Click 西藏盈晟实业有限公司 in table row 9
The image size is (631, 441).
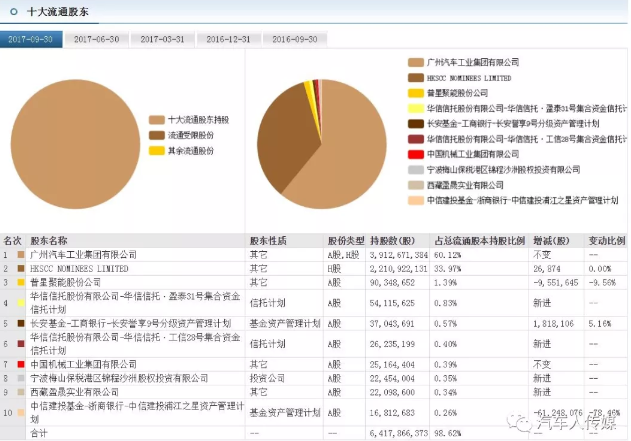point(74,392)
